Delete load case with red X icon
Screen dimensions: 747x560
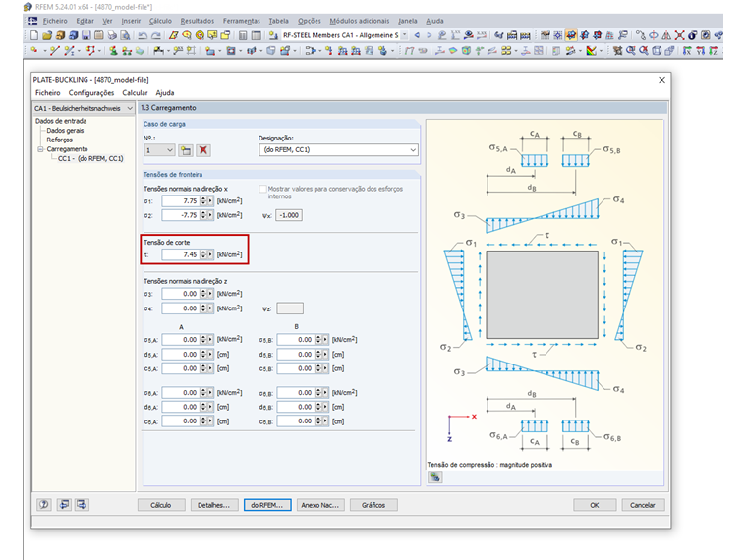click(203, 150)
